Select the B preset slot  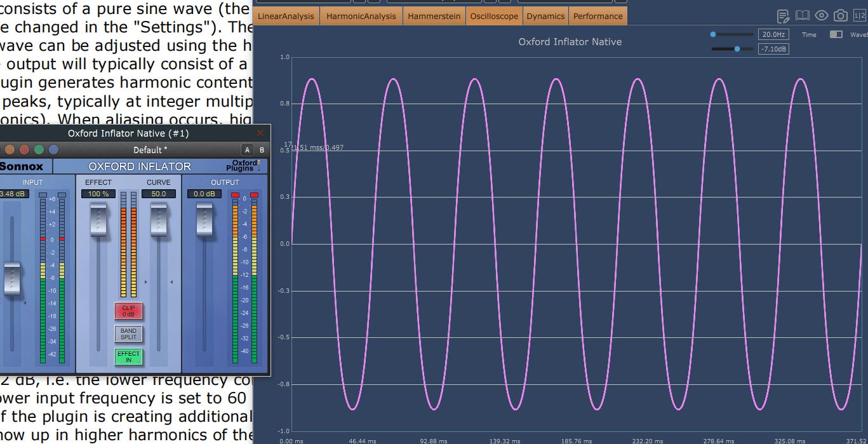[x=262, y=150]
